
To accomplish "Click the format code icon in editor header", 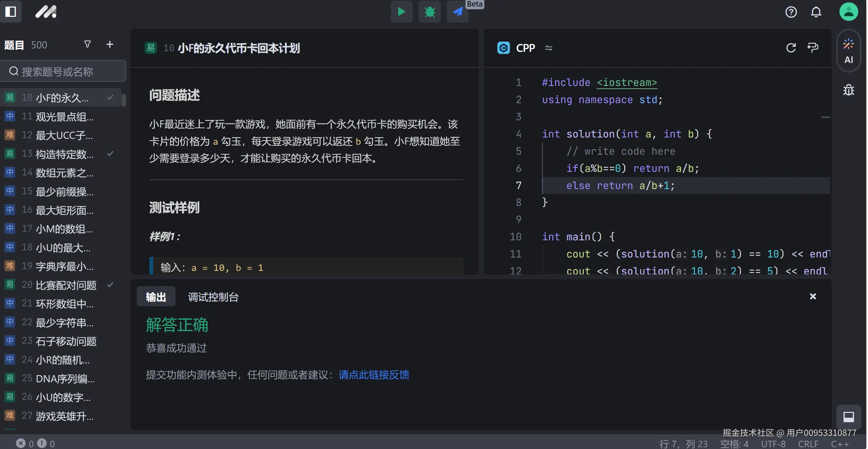I will 813,48.
